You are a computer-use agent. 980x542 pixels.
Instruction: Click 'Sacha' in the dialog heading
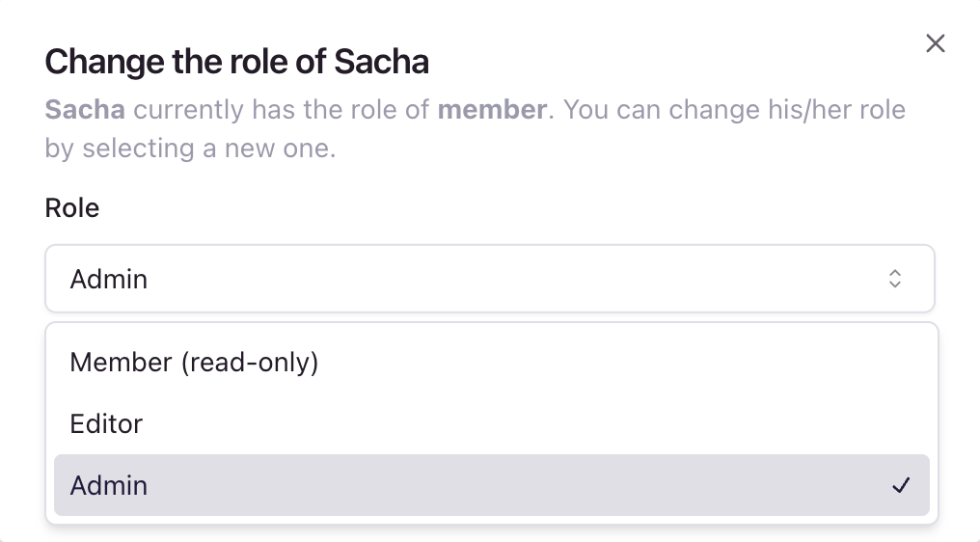(x=381, y=62)
